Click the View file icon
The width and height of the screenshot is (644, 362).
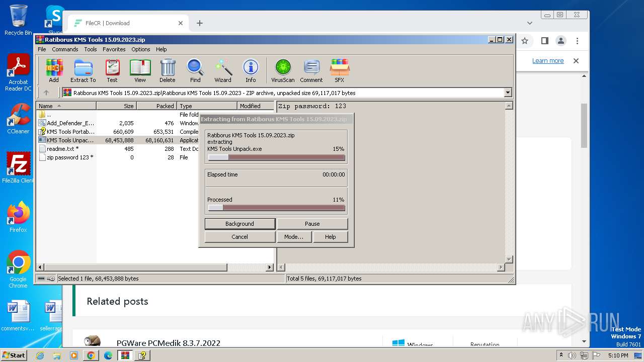tap(140, 70)
